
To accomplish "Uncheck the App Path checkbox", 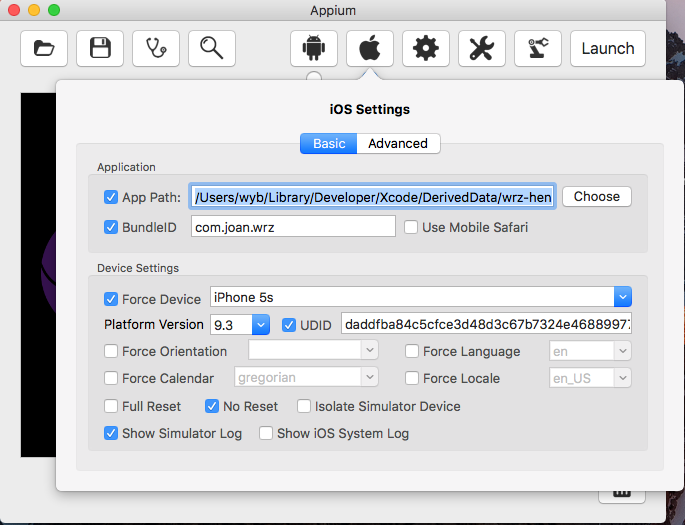I will coord(111,197).
